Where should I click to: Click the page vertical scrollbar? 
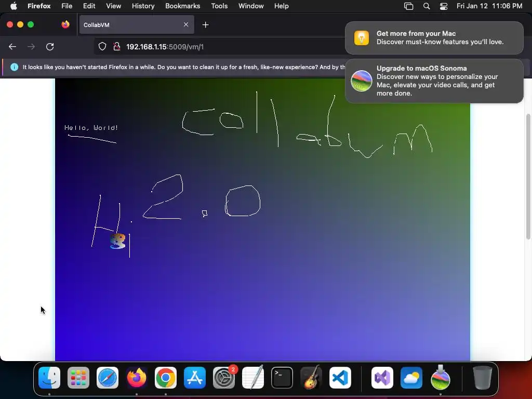tap(528, 177)
